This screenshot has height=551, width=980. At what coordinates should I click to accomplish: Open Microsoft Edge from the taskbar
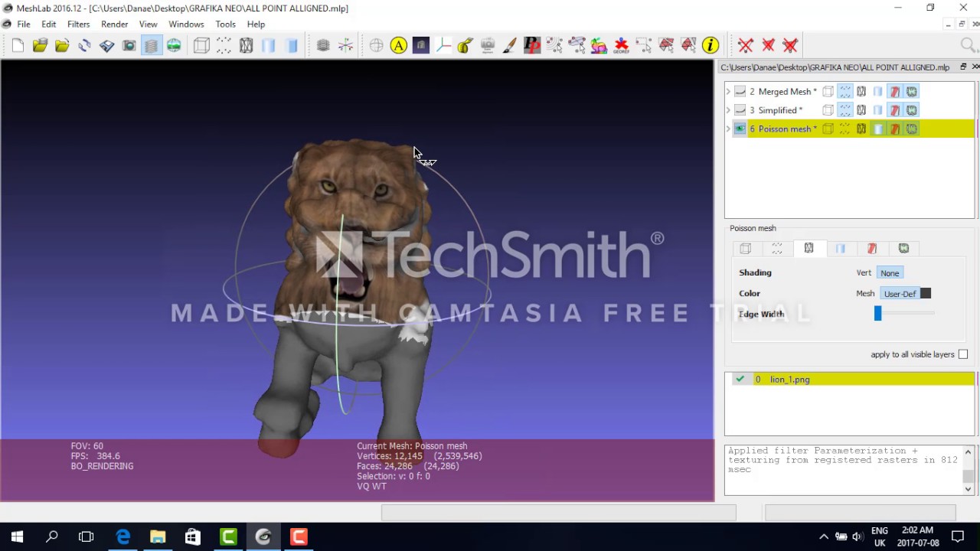pos(122,536)
